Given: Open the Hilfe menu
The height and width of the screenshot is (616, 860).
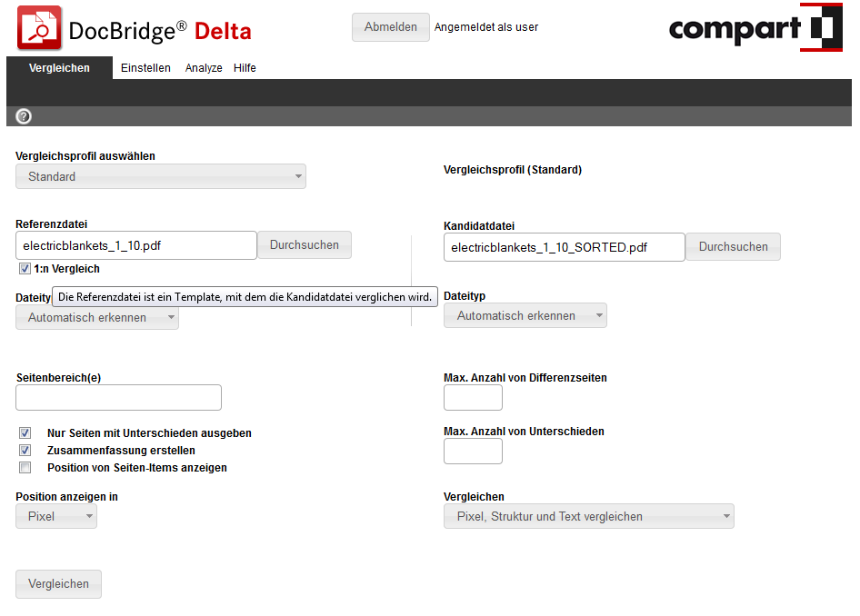Looking at the screenshot, I should [245, 68].
